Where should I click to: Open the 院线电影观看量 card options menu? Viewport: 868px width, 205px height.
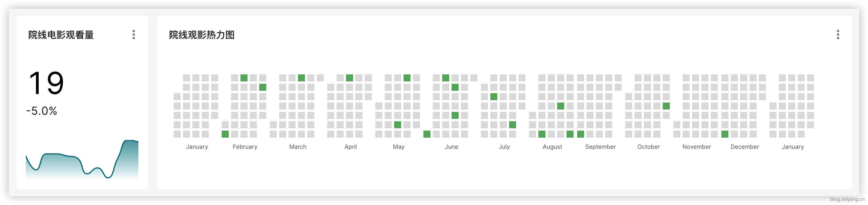[x=134, y=35]
